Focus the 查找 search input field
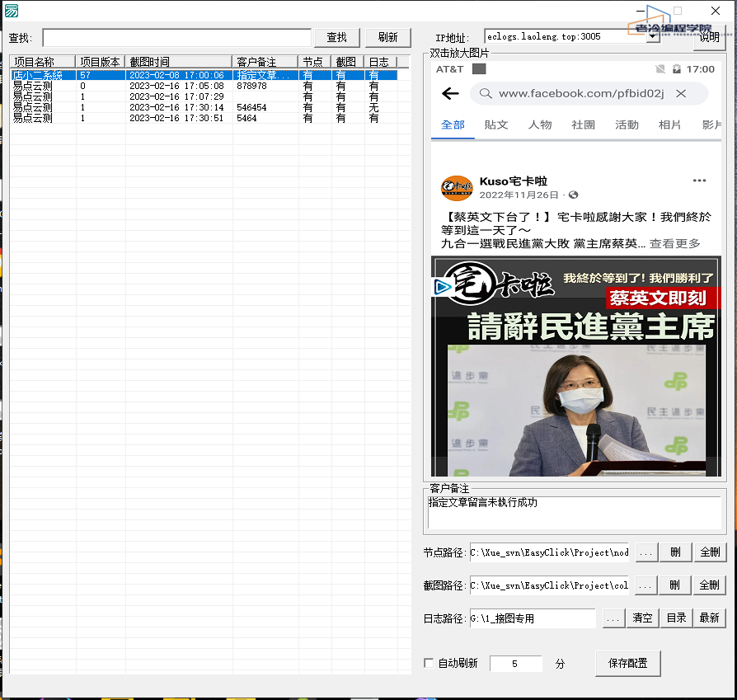The height and width of the screenshot is (700, 737). point(176,38)
